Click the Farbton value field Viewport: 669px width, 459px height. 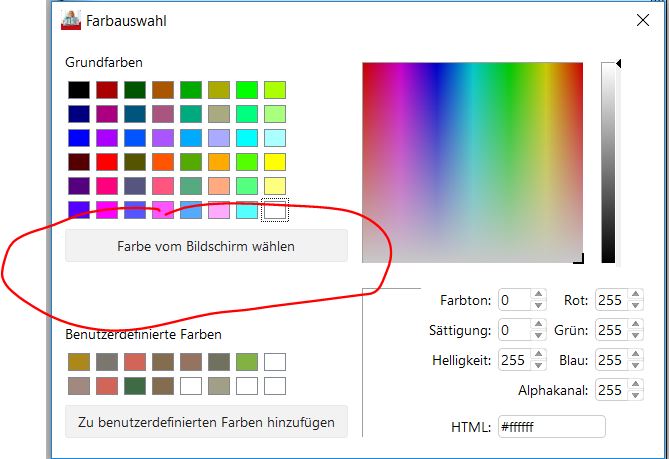pos(515,300)
